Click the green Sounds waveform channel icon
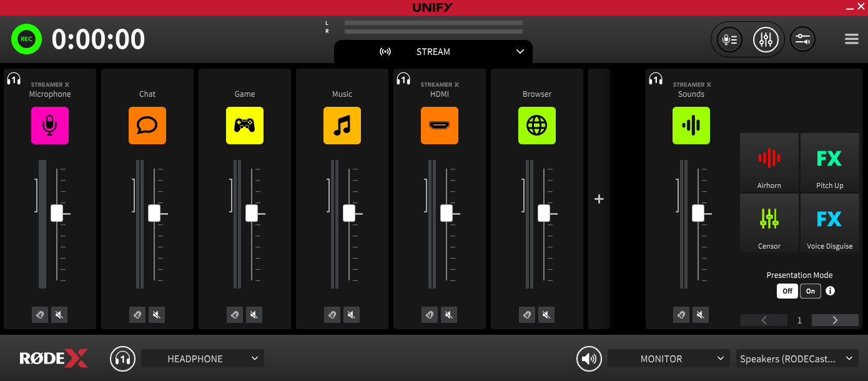The height and width of the screenshot is (381, 868). point(691,126)
